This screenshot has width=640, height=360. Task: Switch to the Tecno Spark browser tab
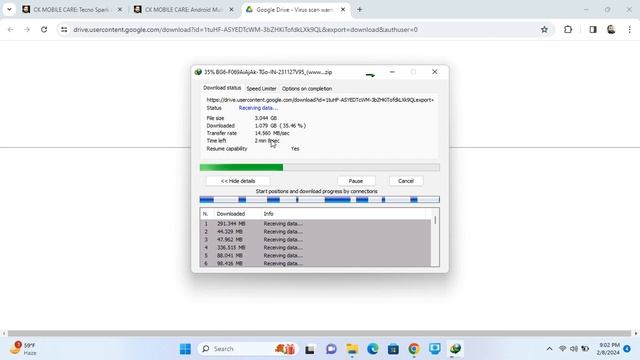point(71,9)
